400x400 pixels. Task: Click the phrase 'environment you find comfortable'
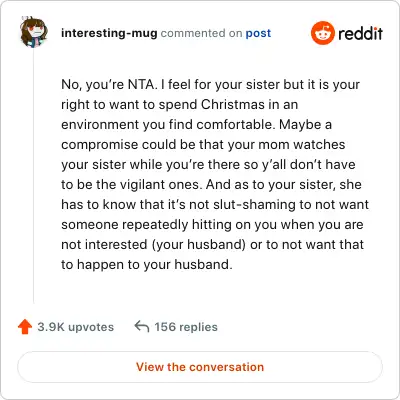(x=168, y=124)
